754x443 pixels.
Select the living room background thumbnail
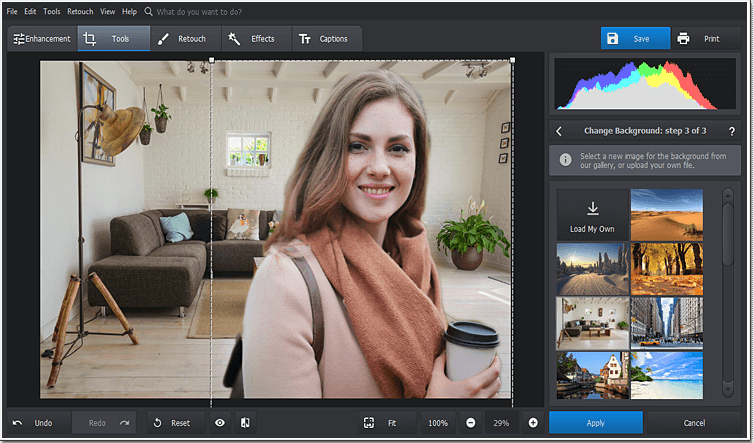click(x=592, y=323)
